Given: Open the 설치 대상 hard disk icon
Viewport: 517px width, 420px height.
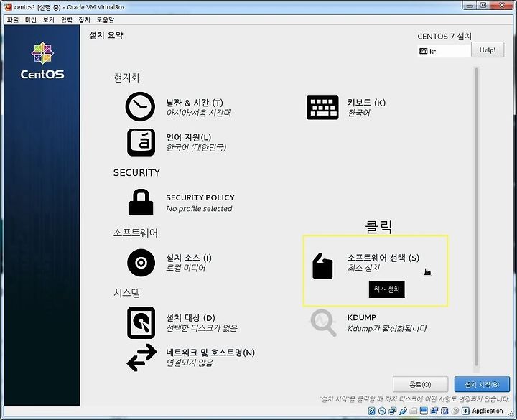Looking at the screenshot, I should [x=141, y=323].
